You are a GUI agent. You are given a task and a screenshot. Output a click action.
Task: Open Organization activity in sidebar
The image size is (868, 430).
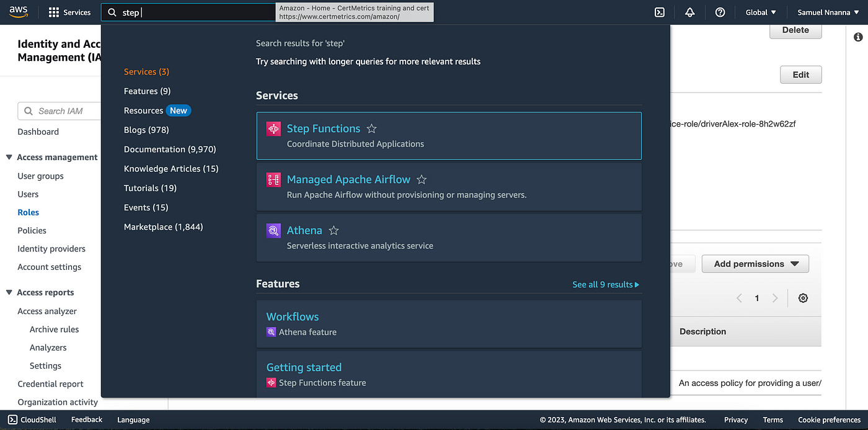pos(58,402)
